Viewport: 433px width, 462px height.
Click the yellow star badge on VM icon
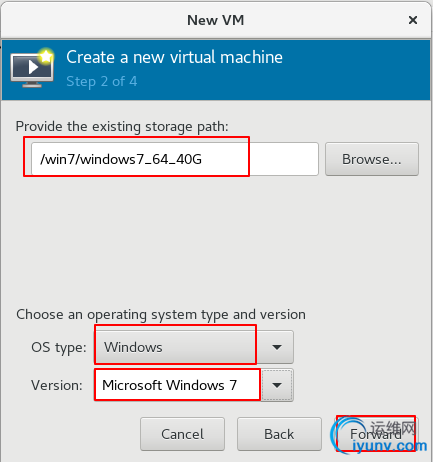pos(46,56)
